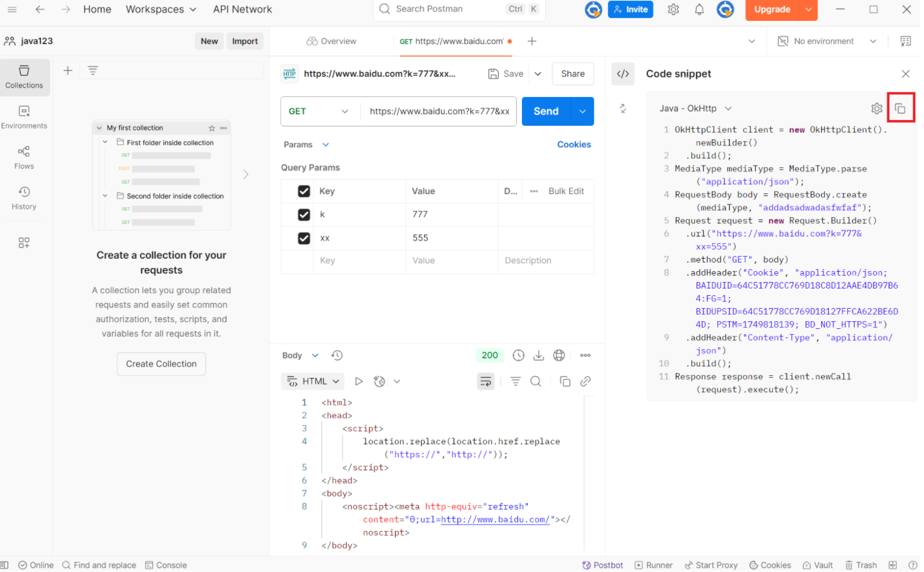Open Bulk Edit for params
Viewport: 924px width, 572px height.
click(x=566, y=191)
